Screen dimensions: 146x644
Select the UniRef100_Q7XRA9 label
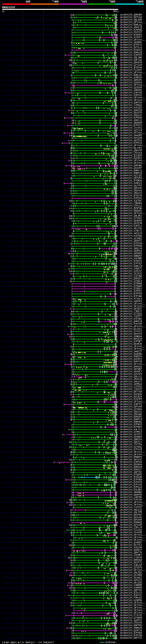[131, 618]
